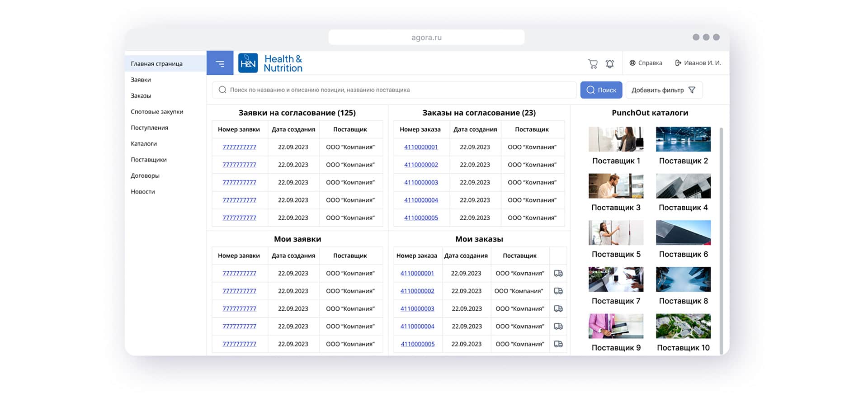868x398 pixels.
Task: Open Поставщик 7 catalog thumbnail
Action: point(616,279)
